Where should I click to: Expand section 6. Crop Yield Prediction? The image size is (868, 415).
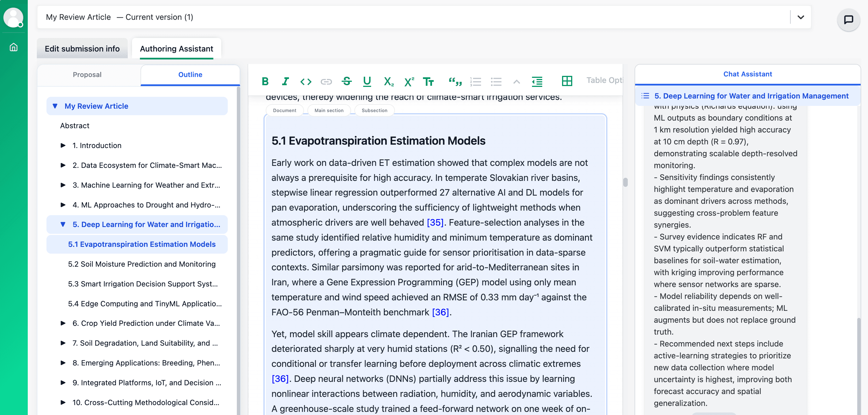click(x=63, y=323)
